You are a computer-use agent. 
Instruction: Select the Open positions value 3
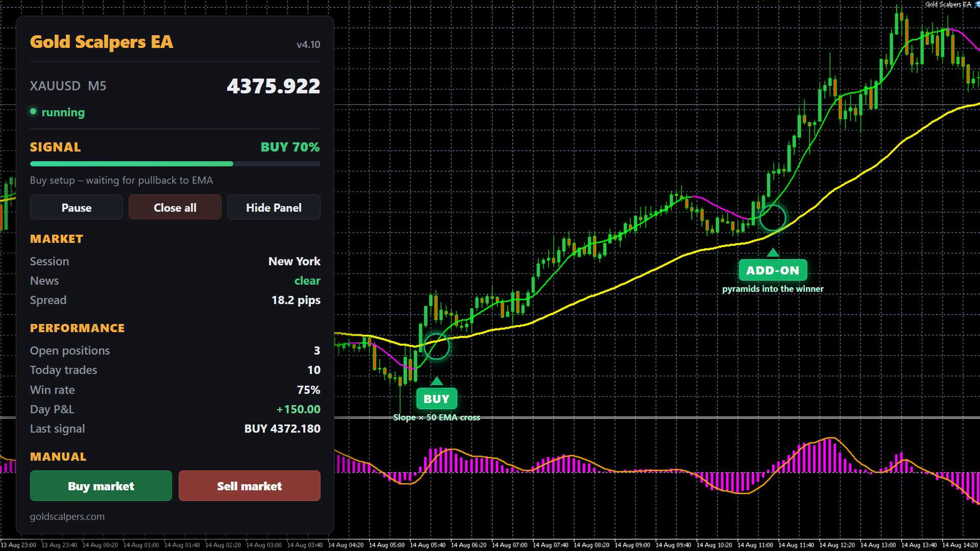pyautogui.click(x=317, y=350)
